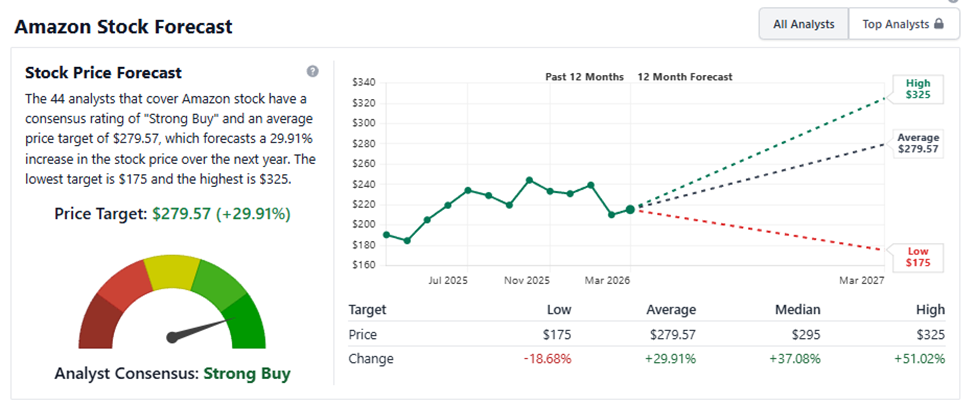Switch to the Top Analysts tab

click(x=896, y=24)
